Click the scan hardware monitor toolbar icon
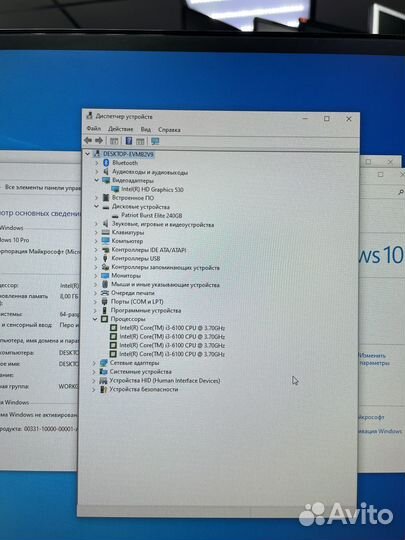 point(155,141)
